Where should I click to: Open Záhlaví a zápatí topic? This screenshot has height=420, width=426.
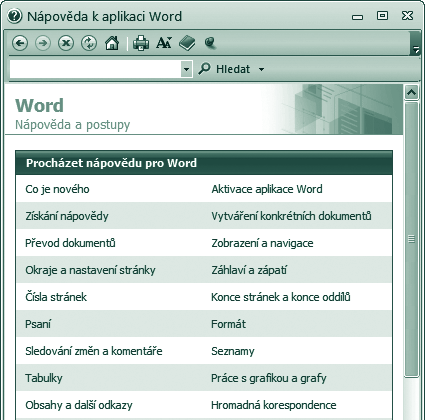pos(249,270)
